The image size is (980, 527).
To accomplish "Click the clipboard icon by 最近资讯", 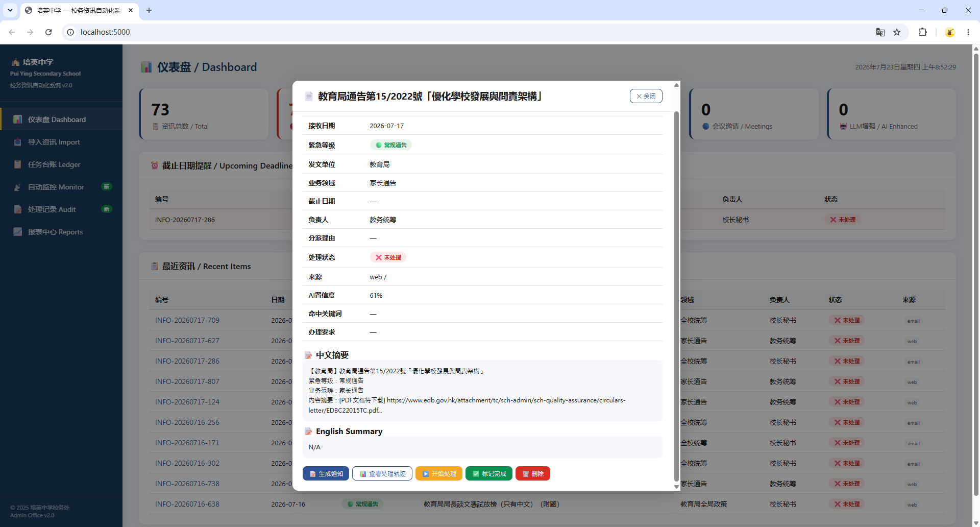I will [x=155, y=266].
